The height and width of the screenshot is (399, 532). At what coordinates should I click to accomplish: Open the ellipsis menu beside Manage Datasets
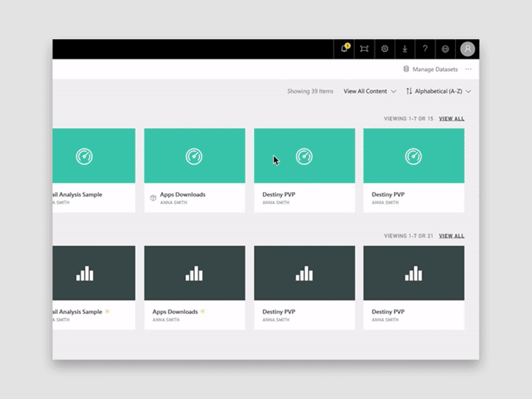(x=468, y=69)
